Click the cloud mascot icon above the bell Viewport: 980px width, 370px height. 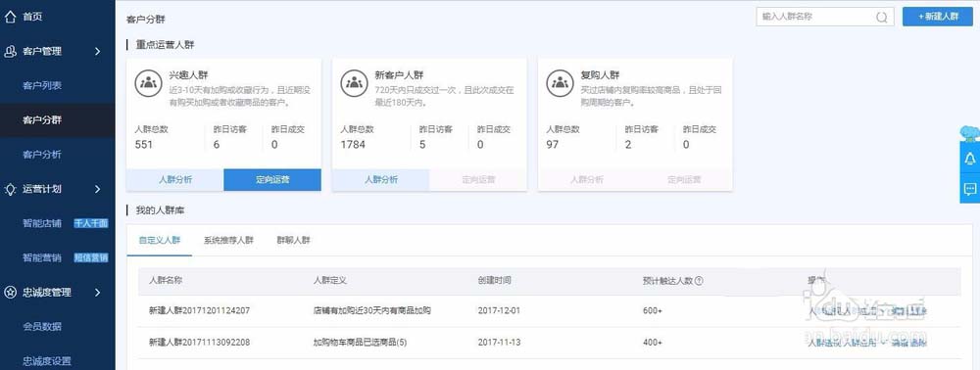tap(970, 133)
